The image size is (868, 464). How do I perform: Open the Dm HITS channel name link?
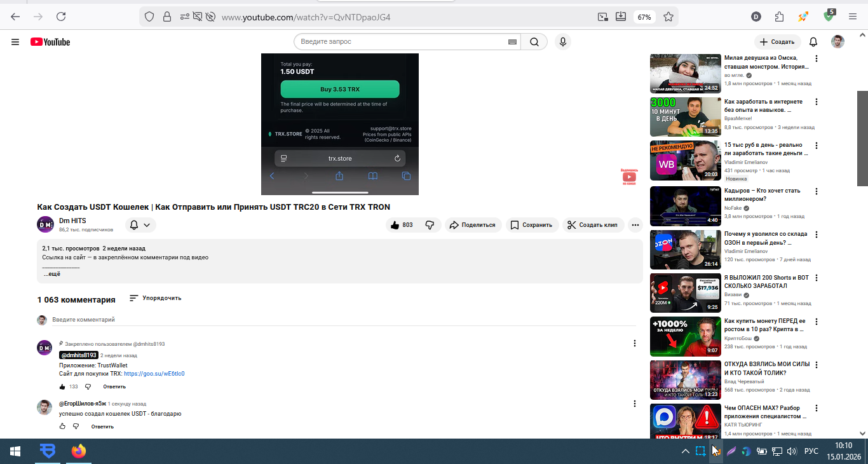72,221
